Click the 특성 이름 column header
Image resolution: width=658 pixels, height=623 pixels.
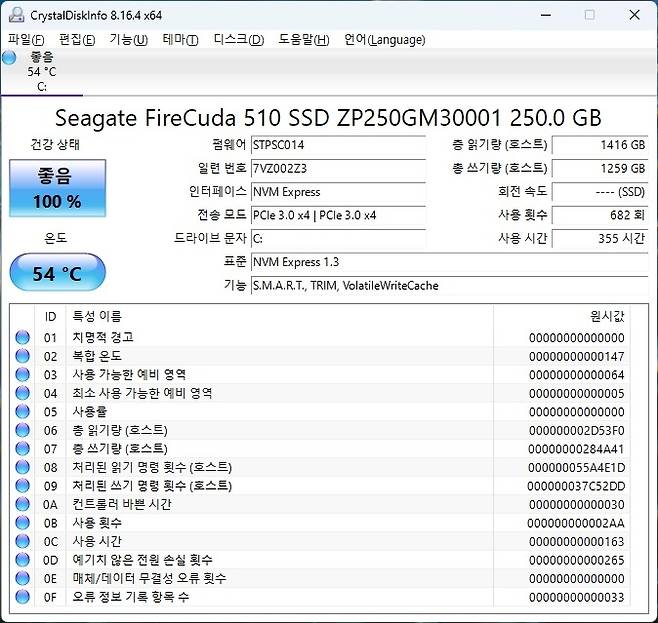click(x=95, y=316)
